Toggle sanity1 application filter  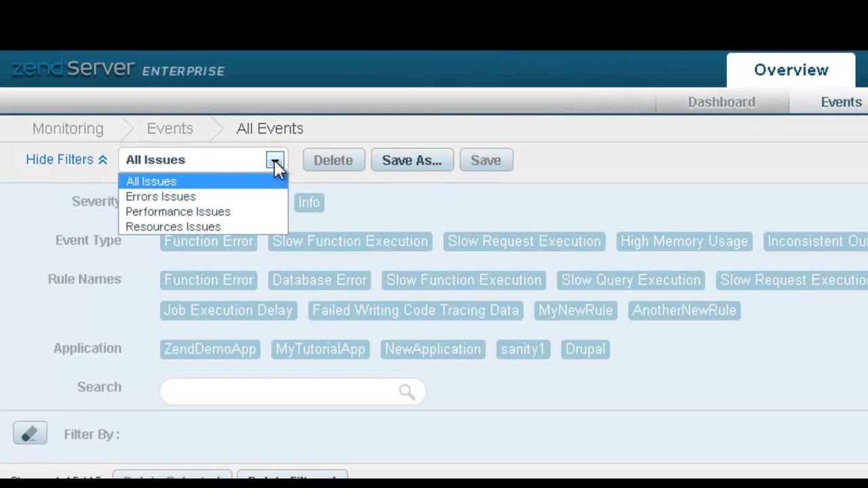[x=523, y=349]
